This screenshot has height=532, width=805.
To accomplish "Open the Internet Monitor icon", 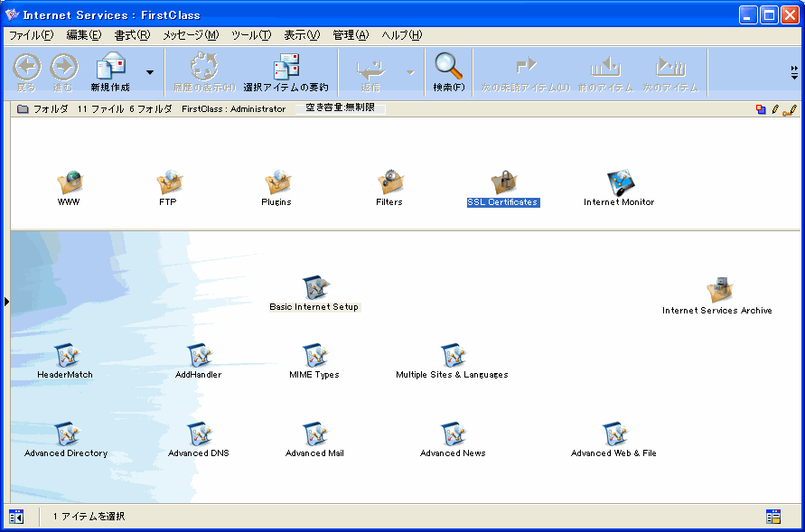I will 620,182.
